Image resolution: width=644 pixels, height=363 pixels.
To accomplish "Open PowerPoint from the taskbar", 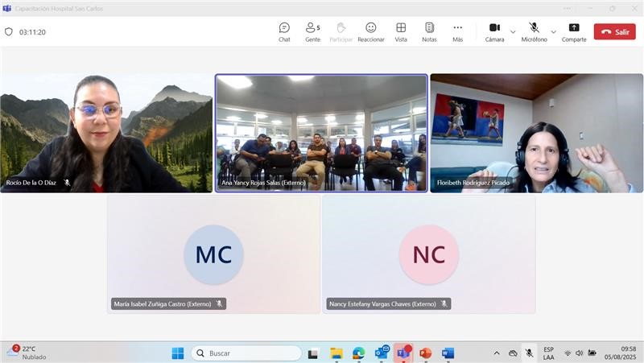I will (426, 353).
